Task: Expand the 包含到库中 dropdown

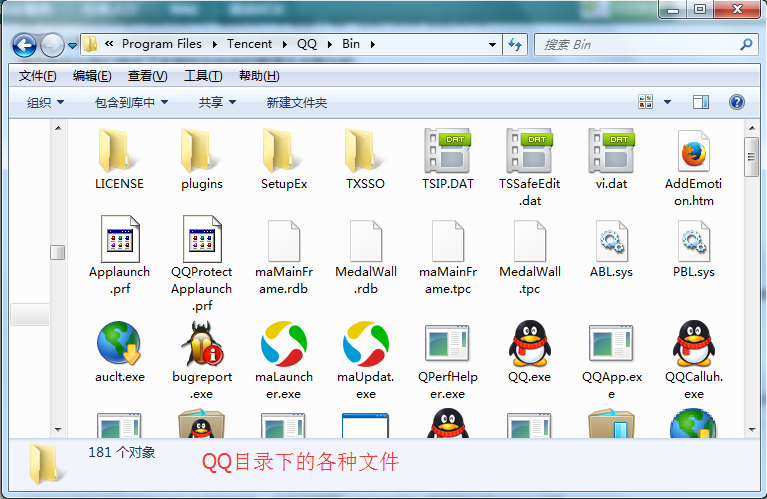Action: pos(131,103)
